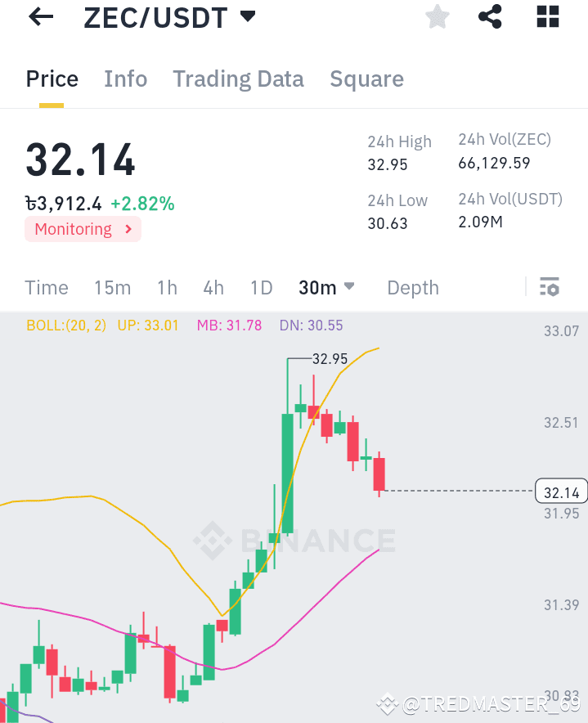The height and width of the screenshot is (723, 588).
Task: Select the 1D timeframe
Action: (x=261, y=287)
